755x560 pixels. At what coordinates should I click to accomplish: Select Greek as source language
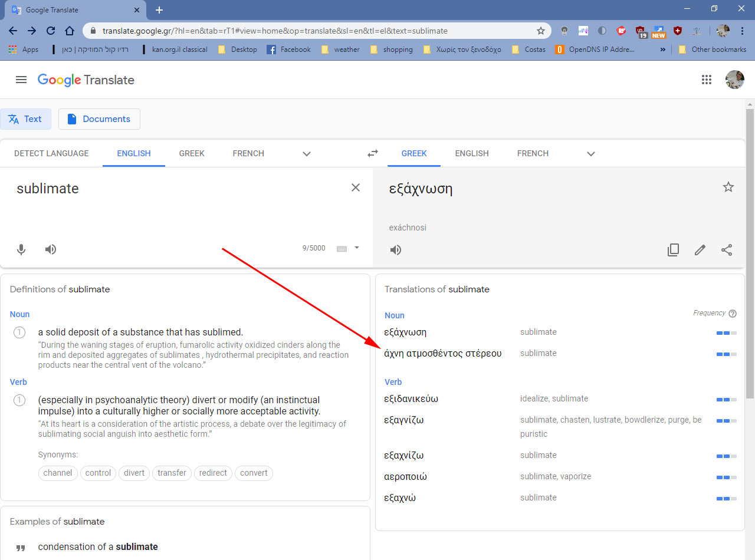point(192,153)
